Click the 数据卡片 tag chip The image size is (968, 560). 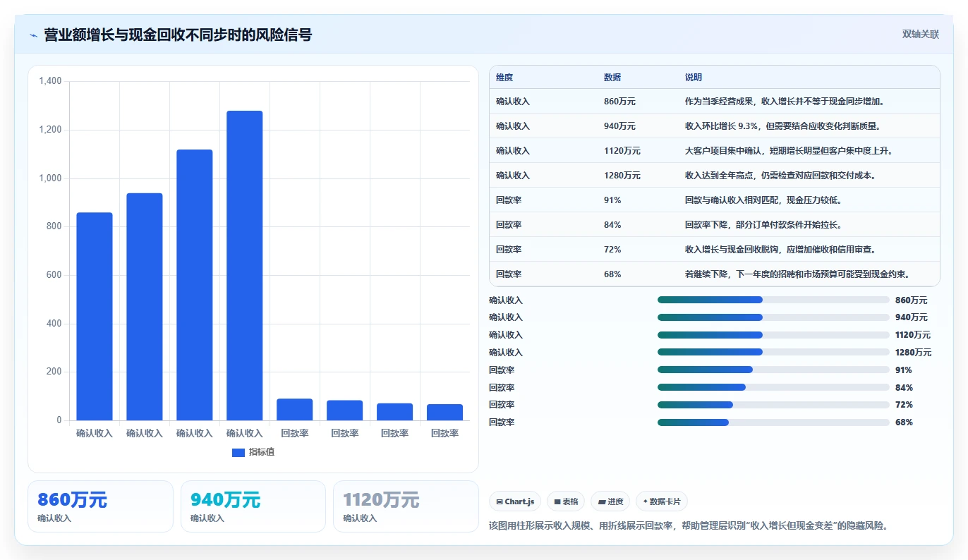click(662, 501)
